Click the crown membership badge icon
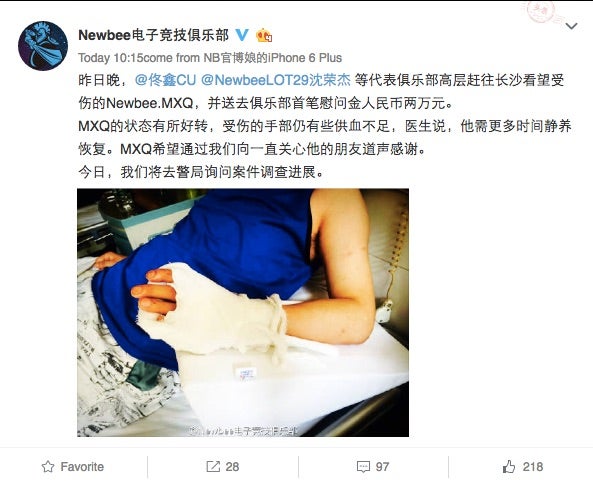The image size is (593, 484). [x=264, y=36]
